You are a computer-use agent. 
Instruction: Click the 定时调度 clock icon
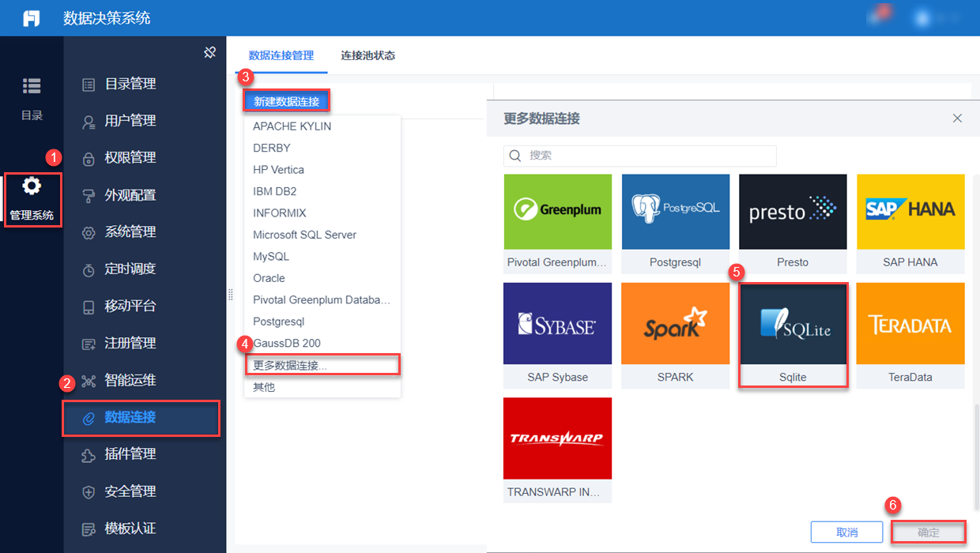click(89, 269)
